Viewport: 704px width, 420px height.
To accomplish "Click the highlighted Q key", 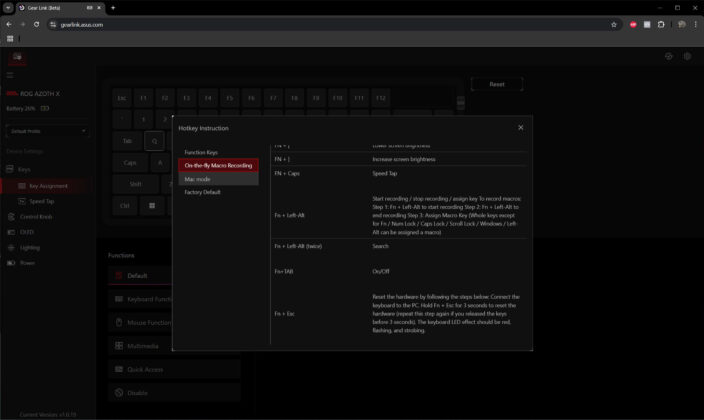I will tap(154, 141).
